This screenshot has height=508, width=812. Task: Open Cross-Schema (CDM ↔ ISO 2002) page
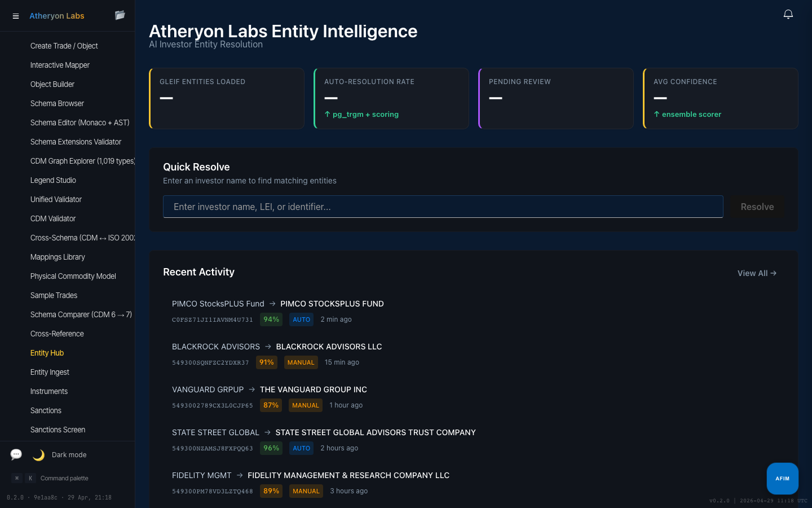pos(82,238)
